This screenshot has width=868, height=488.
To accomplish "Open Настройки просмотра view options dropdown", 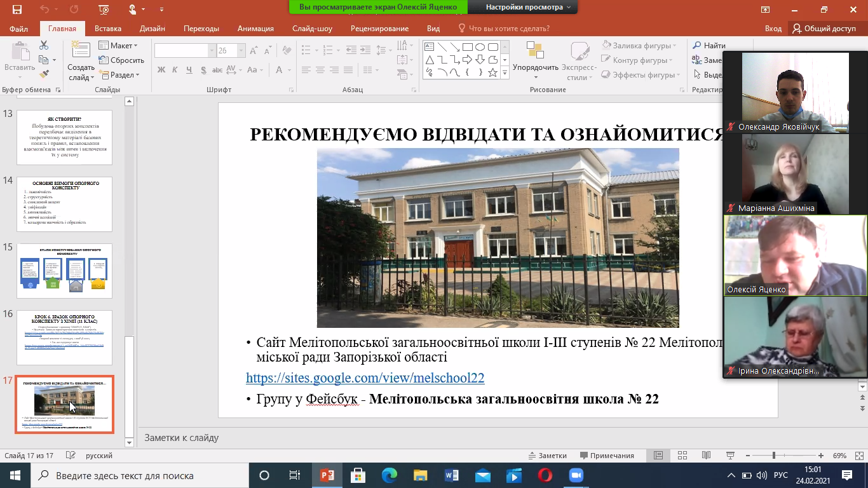I will [527, 7].
